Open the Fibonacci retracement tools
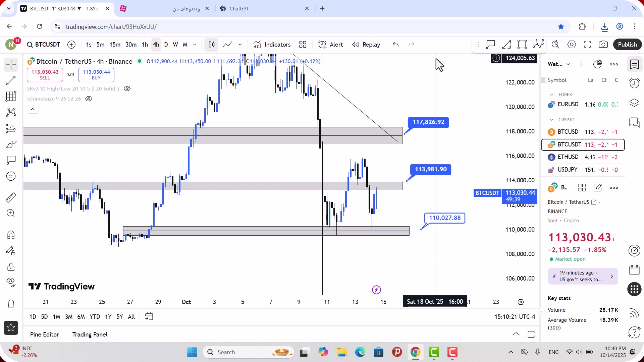644x362 pixels. pos(11,97)
